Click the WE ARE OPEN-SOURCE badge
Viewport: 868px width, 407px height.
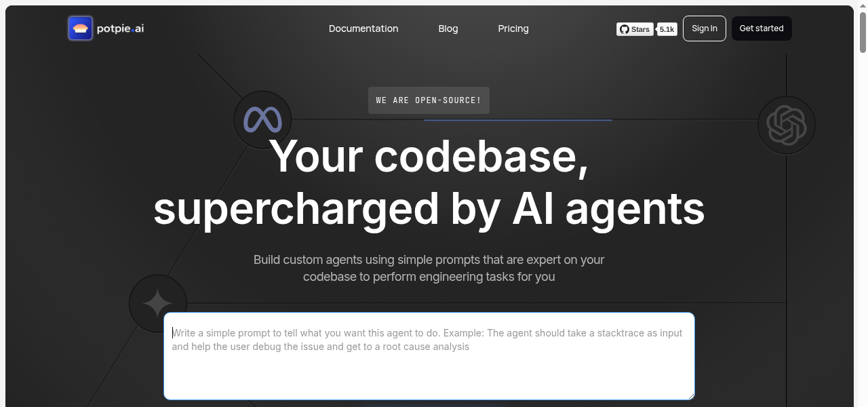(429, 100)
